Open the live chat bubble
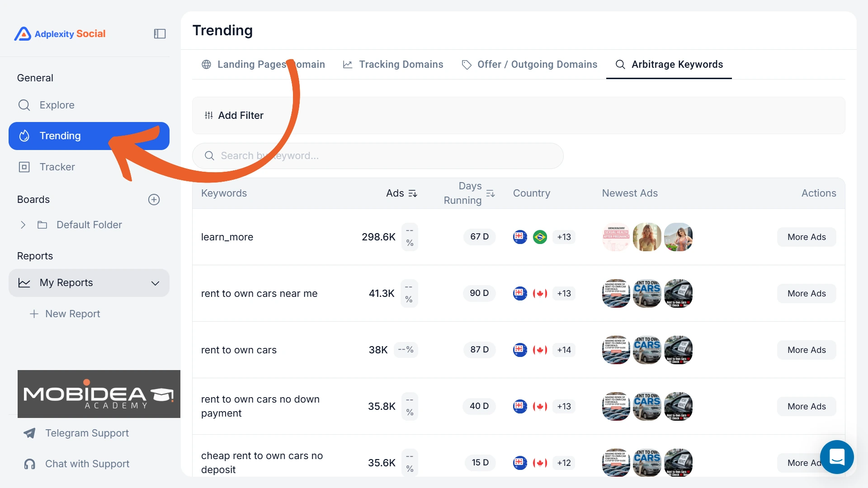 (837, 457)
